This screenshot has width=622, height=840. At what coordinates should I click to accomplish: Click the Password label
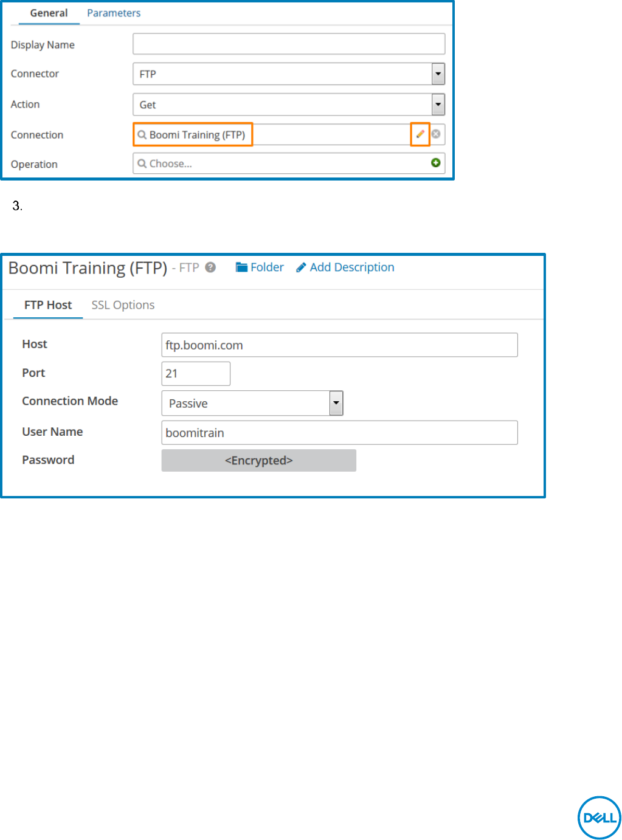pos(48,460)
